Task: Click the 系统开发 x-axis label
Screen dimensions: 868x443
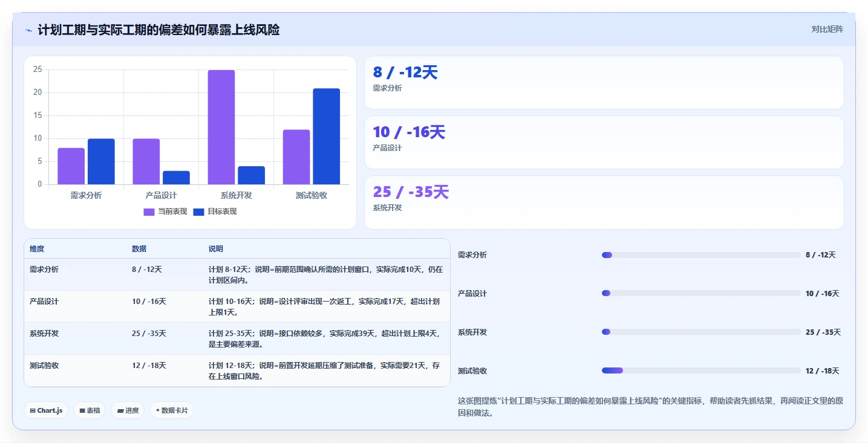Action: click(x=236, y=195)
